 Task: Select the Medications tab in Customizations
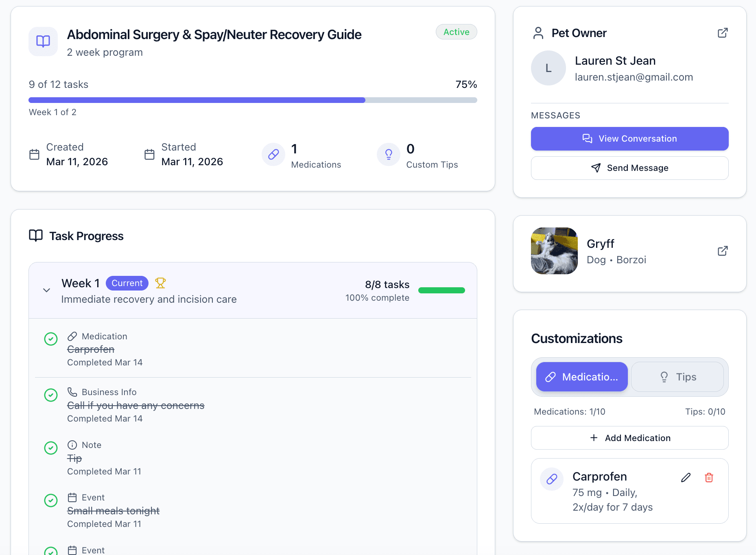[581, 376]
